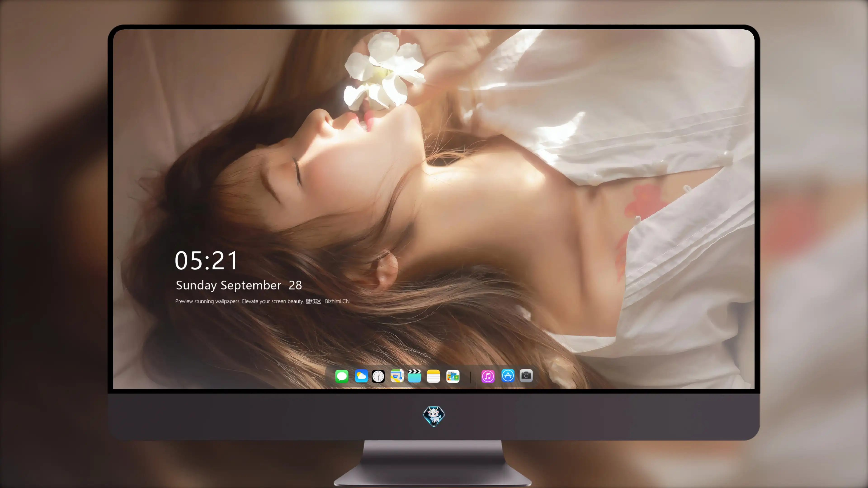Launch the Videos clapperboard app
This screenshot has width=868, height=488.
point(415,376)
